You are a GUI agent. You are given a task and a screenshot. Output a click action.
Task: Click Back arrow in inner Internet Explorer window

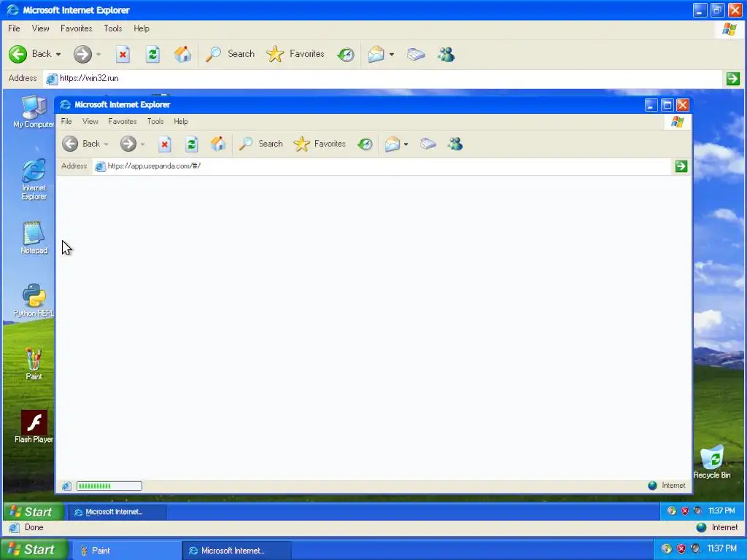[70, 144]
